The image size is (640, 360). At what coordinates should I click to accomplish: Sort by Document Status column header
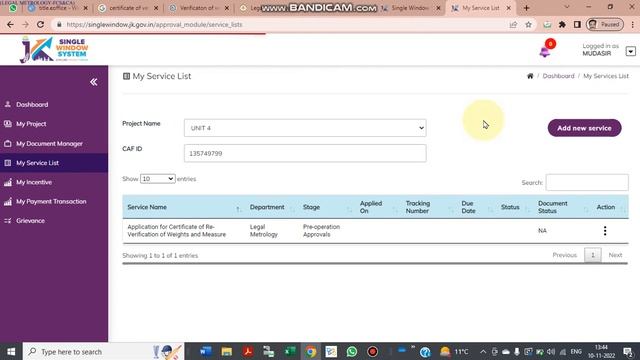coord(562,207)
